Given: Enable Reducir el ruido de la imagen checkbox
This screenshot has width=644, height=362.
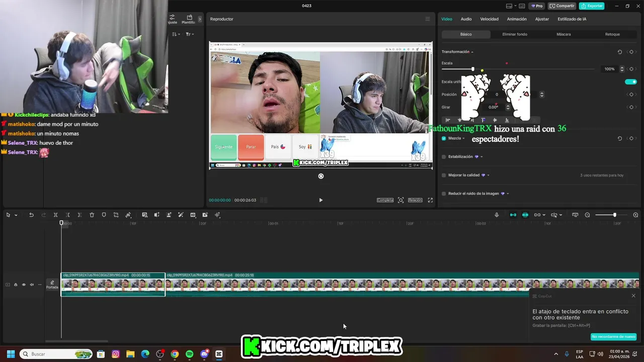Looking at the screenshot, I should (x=444, y=194).
